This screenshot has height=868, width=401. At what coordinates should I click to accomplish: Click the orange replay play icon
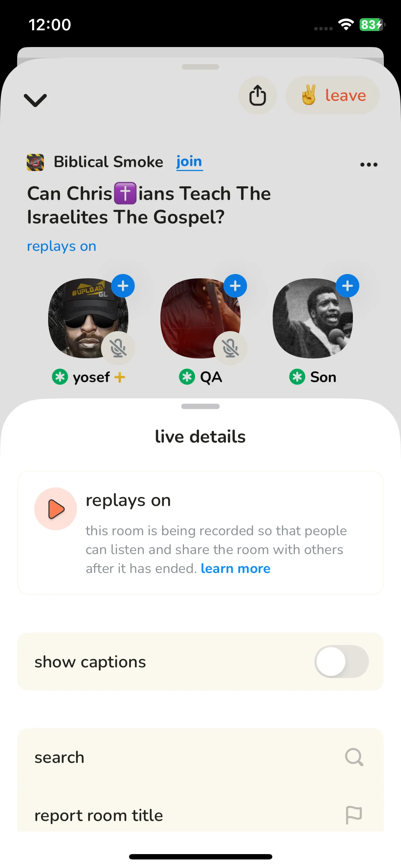(x=56, y=509)
